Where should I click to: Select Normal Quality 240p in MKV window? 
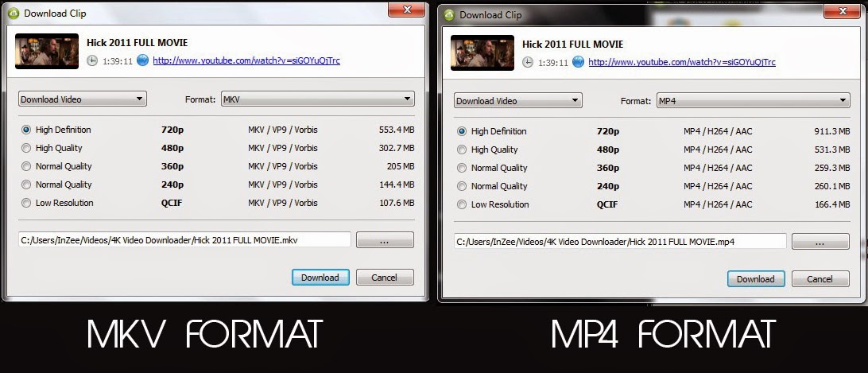tap(26, 185)
